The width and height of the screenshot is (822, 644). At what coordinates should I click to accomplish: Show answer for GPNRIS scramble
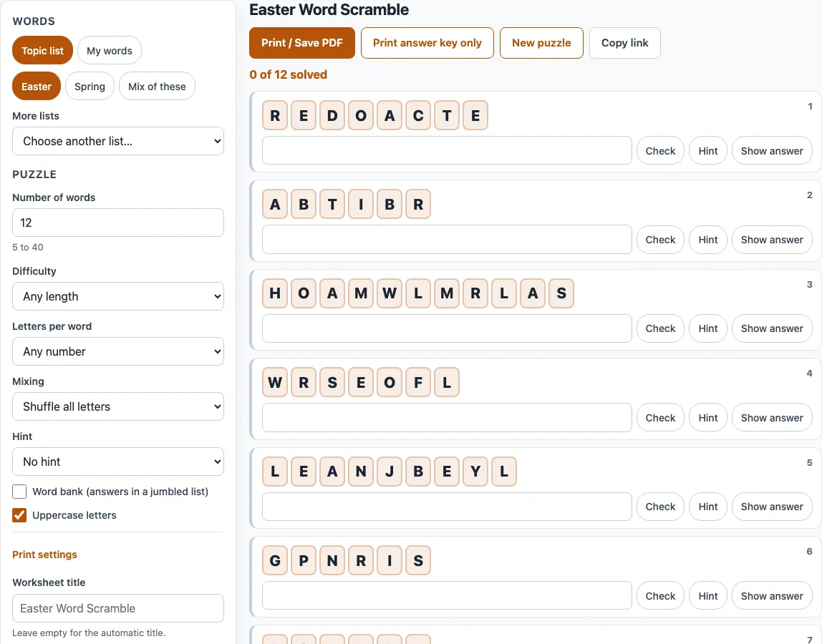coord(772,596)
